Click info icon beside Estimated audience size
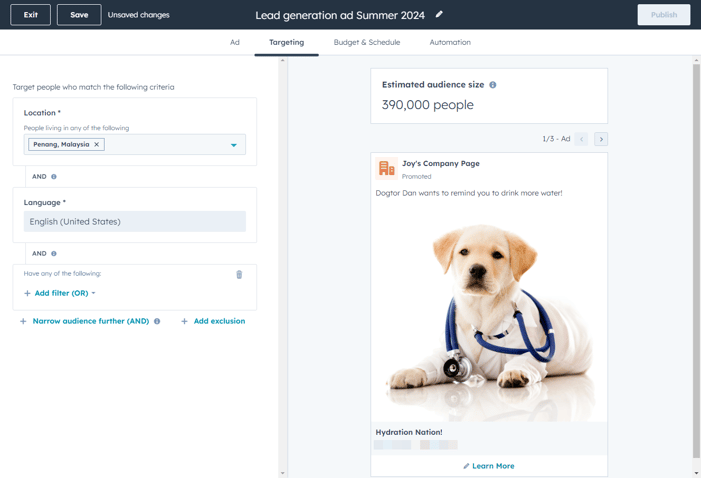 click(x=493, y=85)
